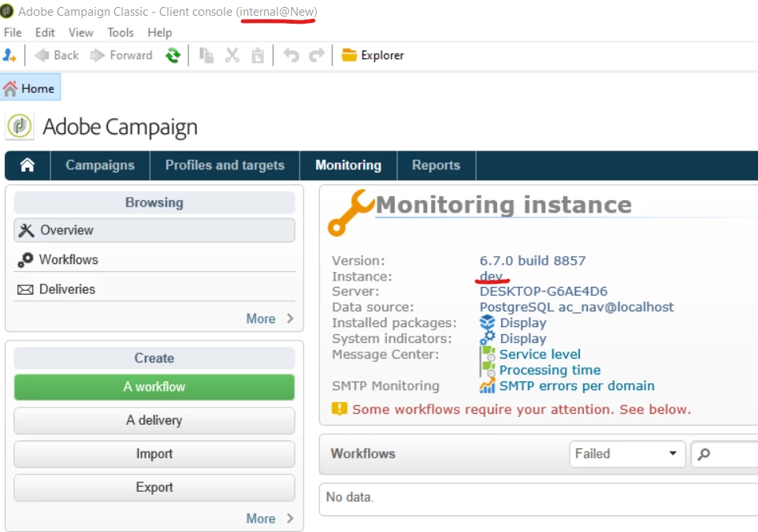Click the connection icon in toolbar
The height and width of the screenshot is (532, 758).
9,55
